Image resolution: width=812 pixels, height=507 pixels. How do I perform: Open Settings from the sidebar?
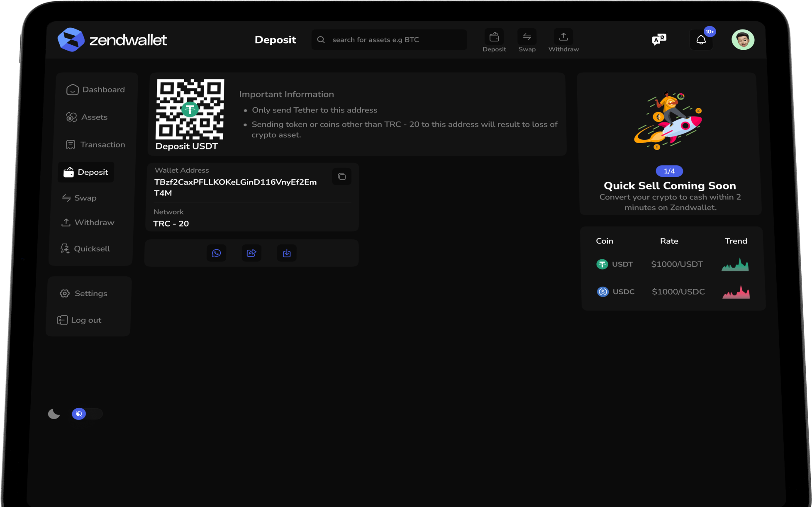(x=90, y=293)
